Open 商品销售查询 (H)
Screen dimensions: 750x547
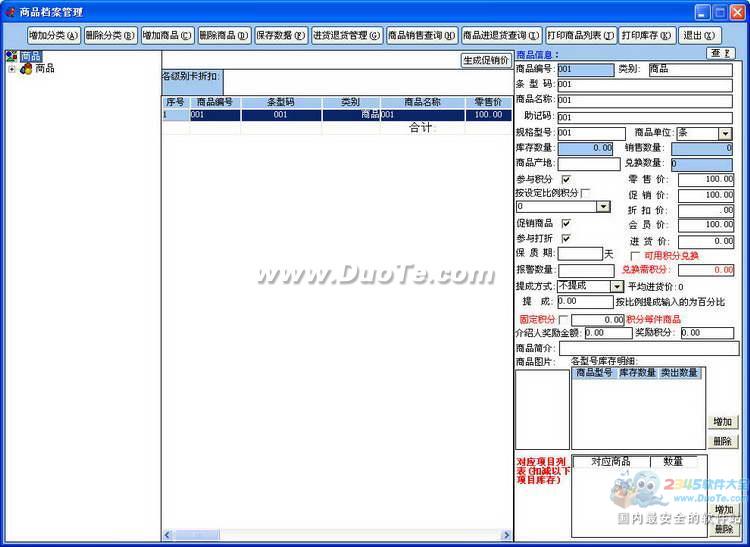point(422,35)
